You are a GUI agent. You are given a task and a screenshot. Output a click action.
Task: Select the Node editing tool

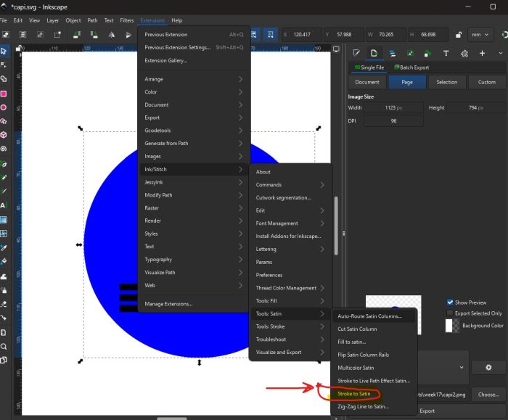4,65
